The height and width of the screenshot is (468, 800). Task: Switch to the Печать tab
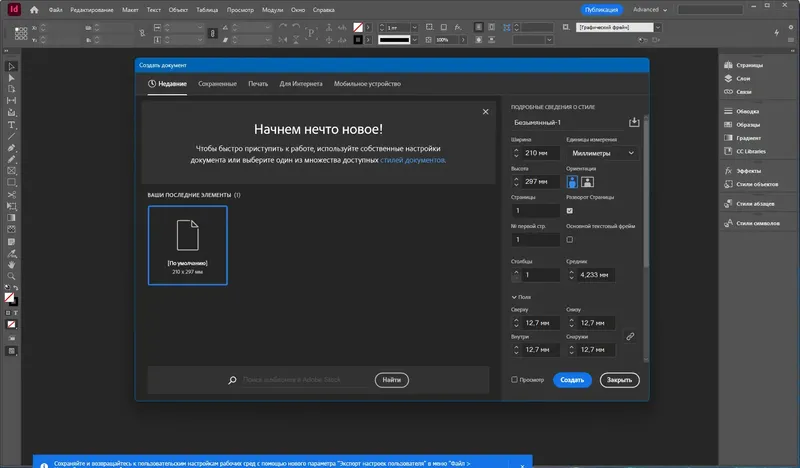[257, 84]
